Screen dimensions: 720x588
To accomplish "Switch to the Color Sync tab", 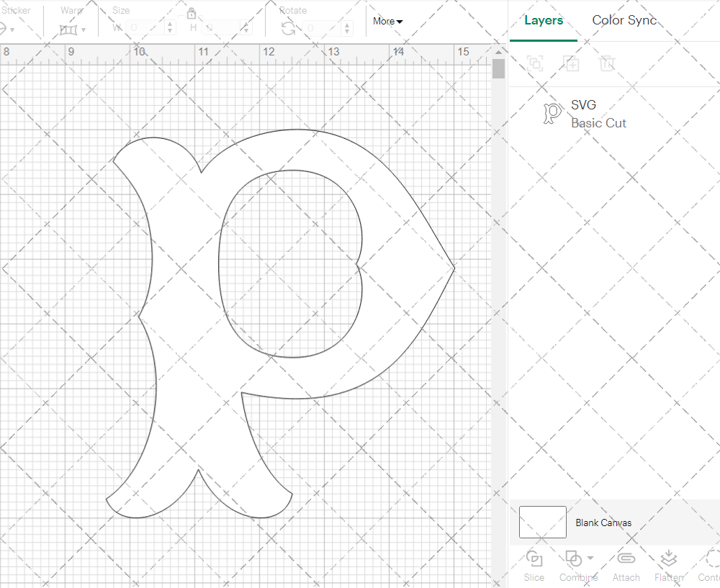I will (x=624, y=20).
